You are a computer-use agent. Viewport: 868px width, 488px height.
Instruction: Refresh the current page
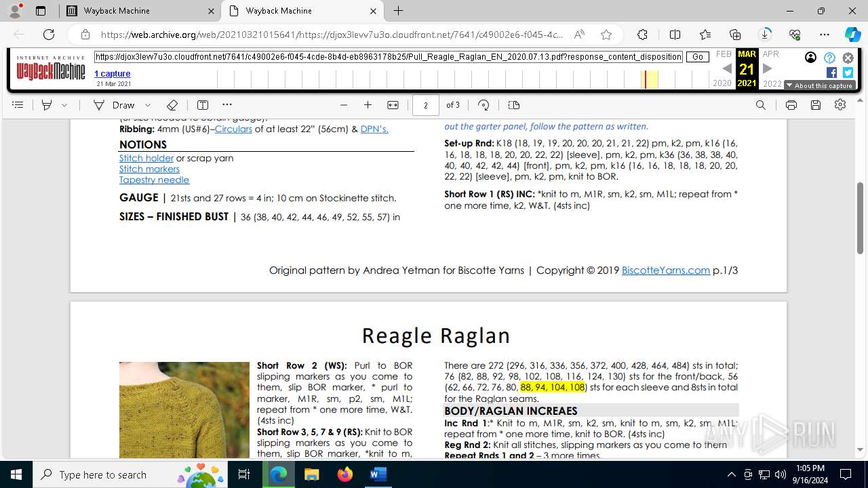tap(49, 35)
